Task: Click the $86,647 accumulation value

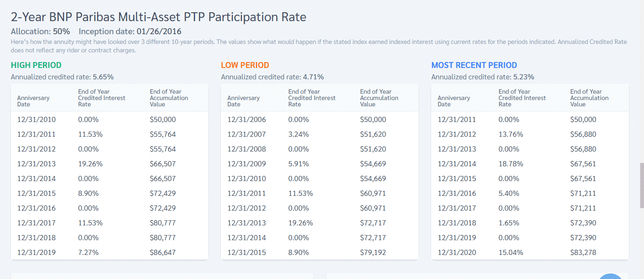Action: (163, 252)
